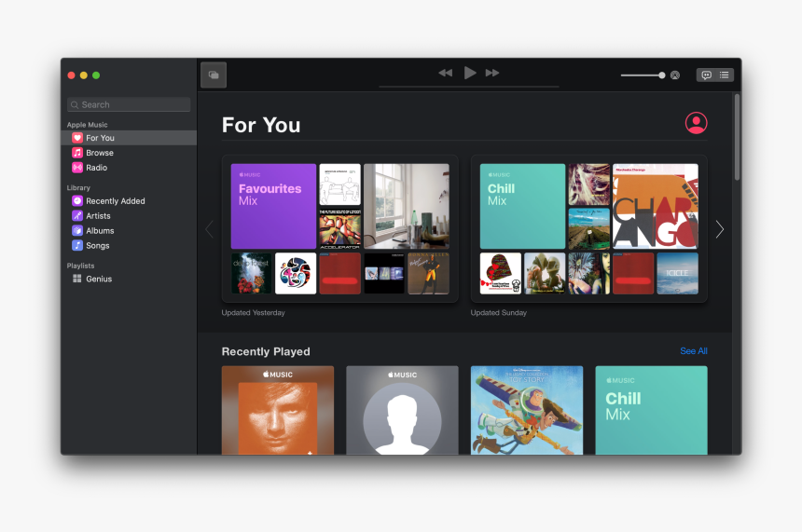Select For You in the sidebar
802x532 pixels.
tap(129, 138)
